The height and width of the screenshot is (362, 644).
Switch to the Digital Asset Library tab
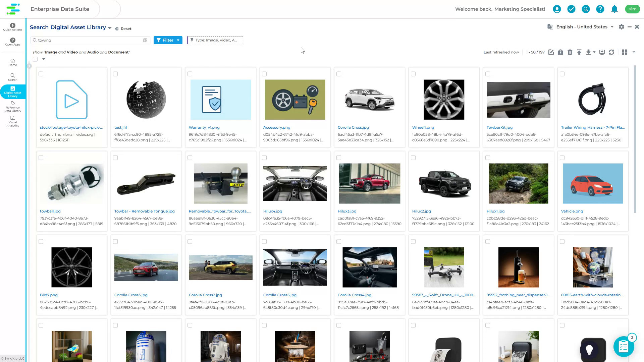[x=12, y=92]
